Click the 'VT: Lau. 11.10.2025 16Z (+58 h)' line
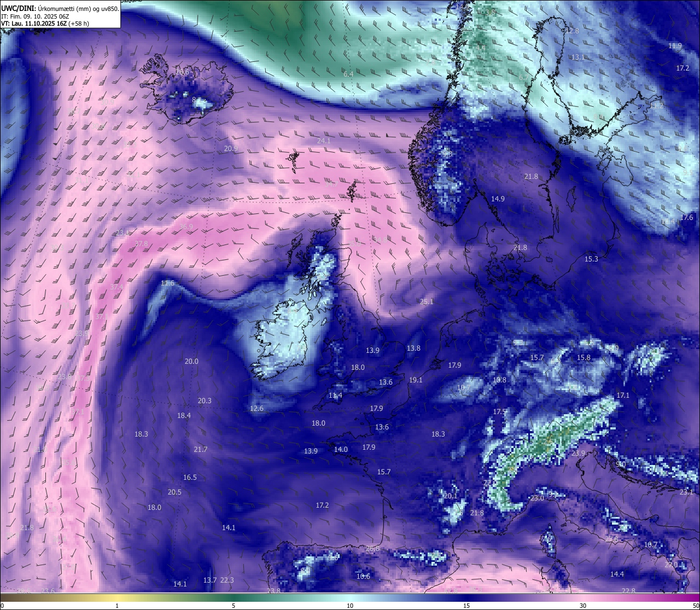Screen dimensions: 700x610 [45, 24]
